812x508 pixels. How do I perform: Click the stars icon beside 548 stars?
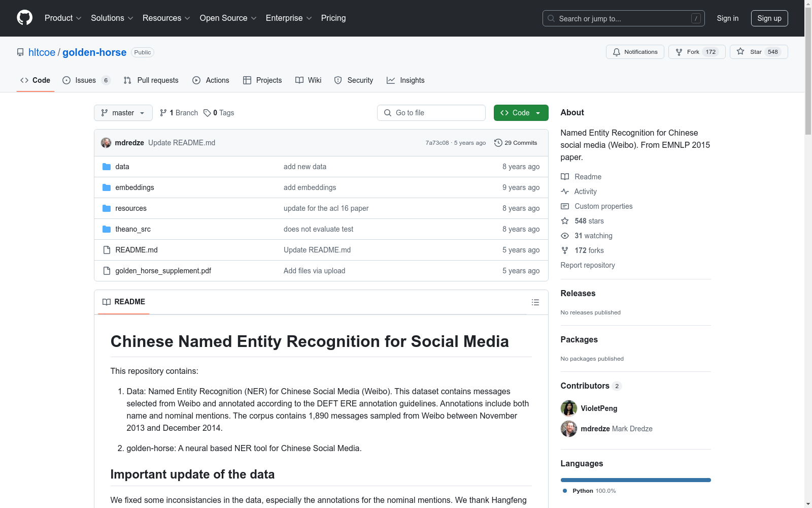point(565,221)
